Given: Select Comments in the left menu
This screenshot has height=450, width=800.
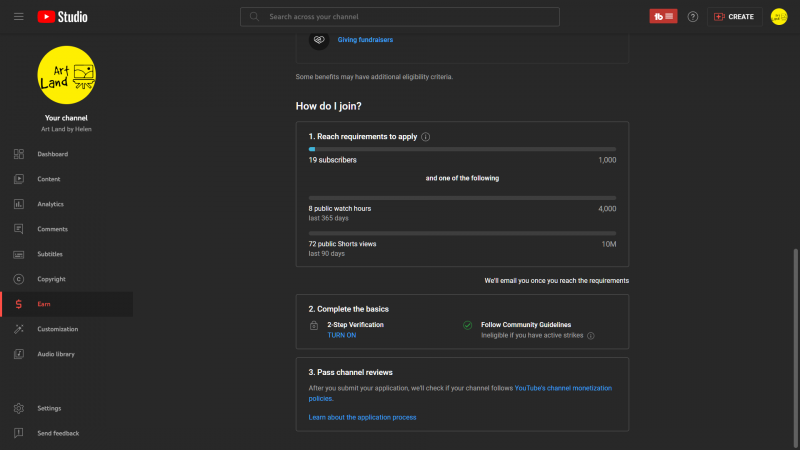Looking at the screenshot, I should 52,229.
